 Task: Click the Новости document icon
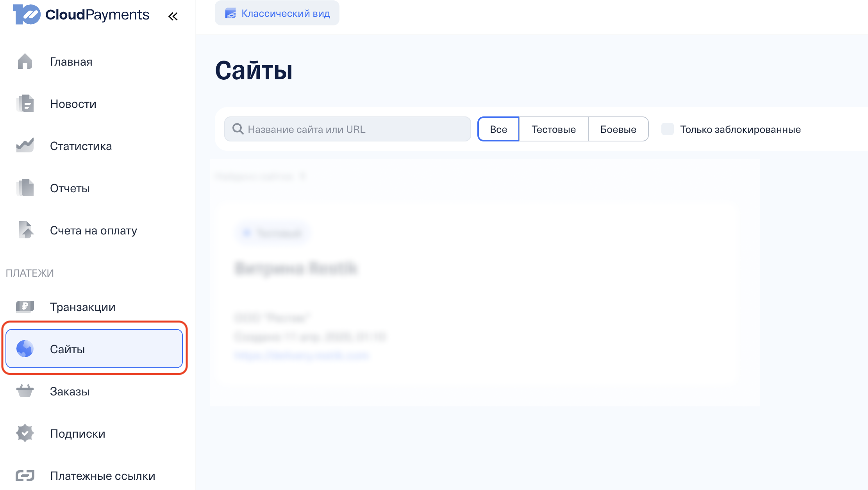pyautogui.click(x=25, y=104)
